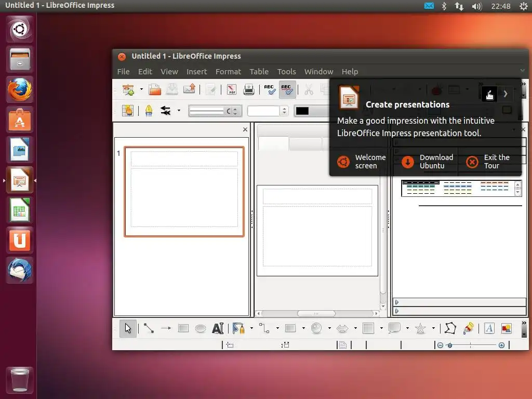Click the New presentation icon
The width and height of the screenshot is (532, 399).
point(128,89)
